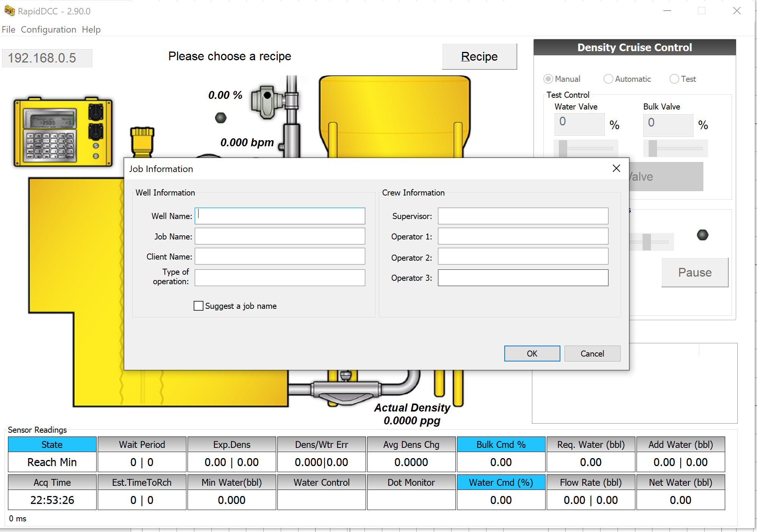
Task: Adjust the Bulk Valve slider
Action: [676, 148]
